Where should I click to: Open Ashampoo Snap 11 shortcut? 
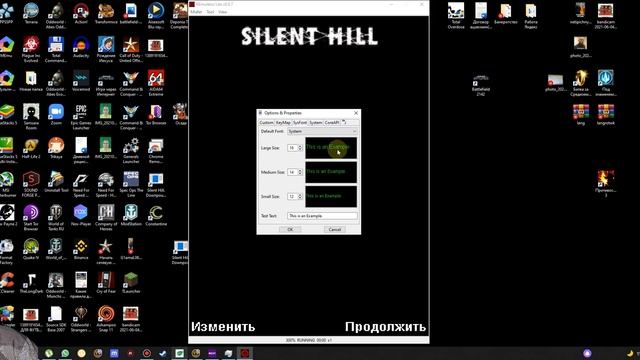point(106,318)
